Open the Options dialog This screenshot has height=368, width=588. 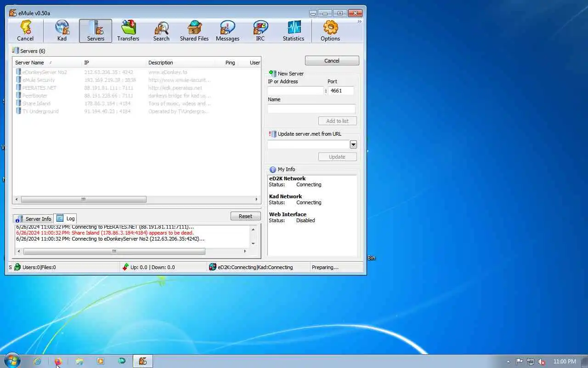(330, 31)
